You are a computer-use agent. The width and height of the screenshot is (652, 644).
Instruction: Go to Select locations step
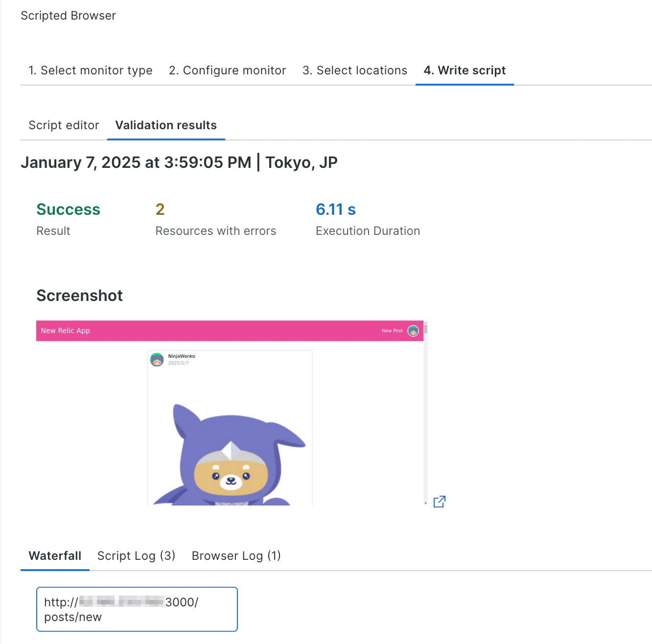pyautogui.click(x=355, y=70)
